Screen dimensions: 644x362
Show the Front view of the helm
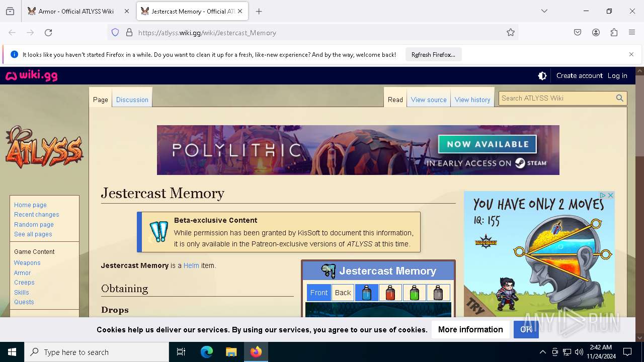[x=319, y=293]
